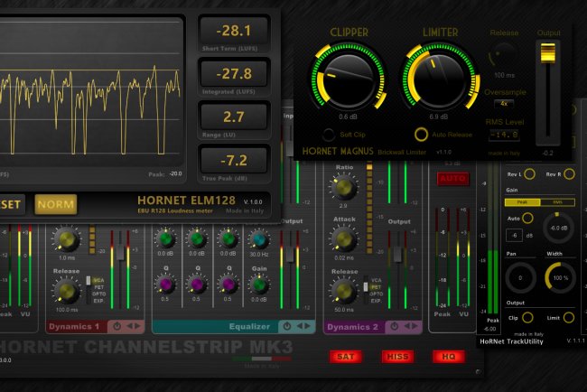Toggle Dynamics 1 power icon
The image size is (587, 392).
click(116, 326)
